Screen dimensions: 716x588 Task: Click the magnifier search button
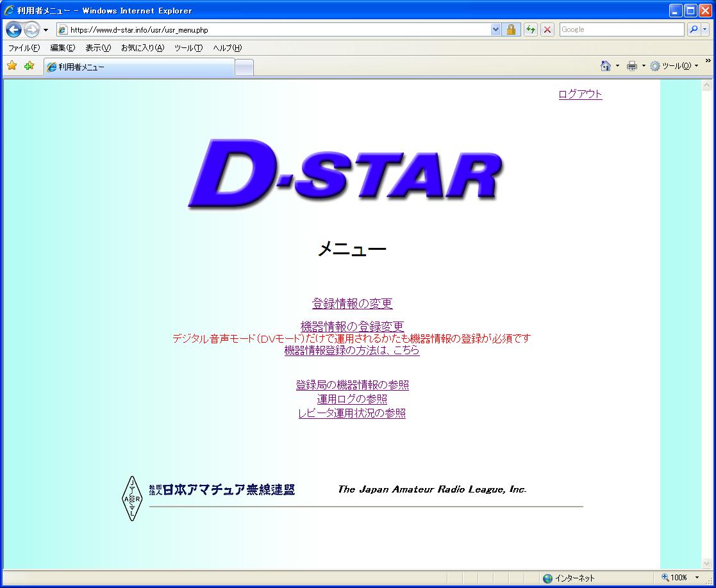[694, 29]
